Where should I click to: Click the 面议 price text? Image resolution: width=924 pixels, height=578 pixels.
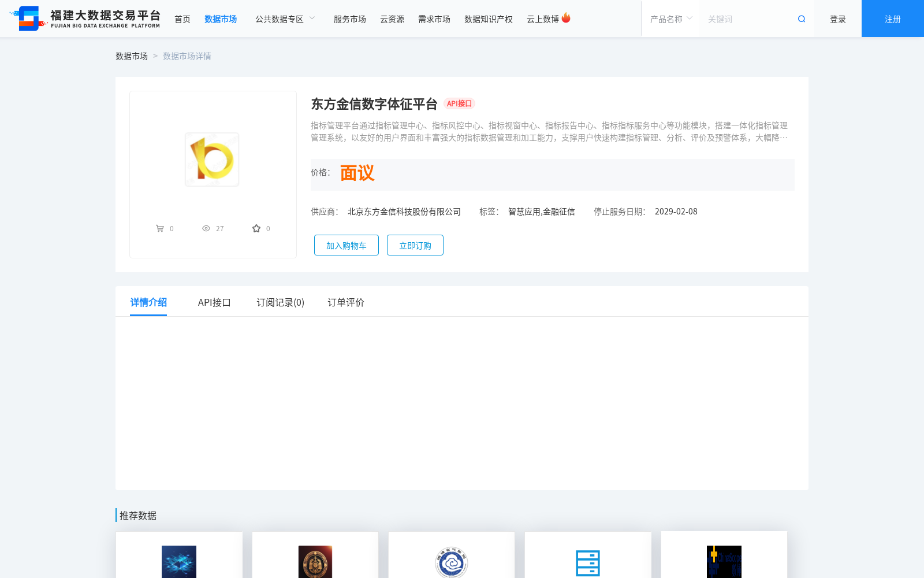357,173
